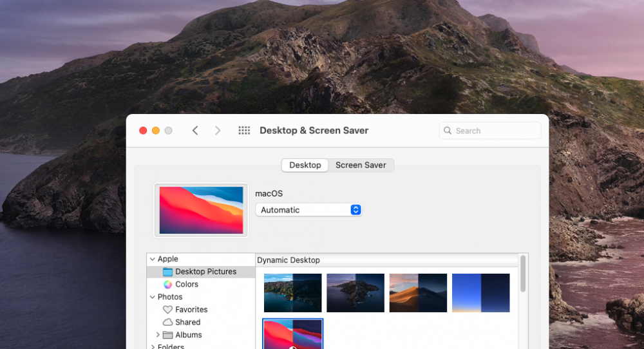The width and height of the screenshot is (644, 349).
Task: Collapse the Photos section chevron
Action: [x=153, y=297]
